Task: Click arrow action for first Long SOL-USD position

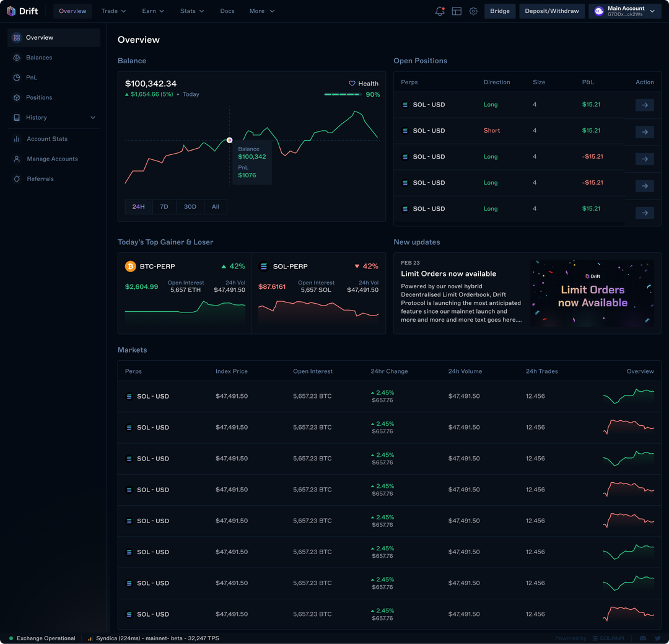Action: point(645,105)
